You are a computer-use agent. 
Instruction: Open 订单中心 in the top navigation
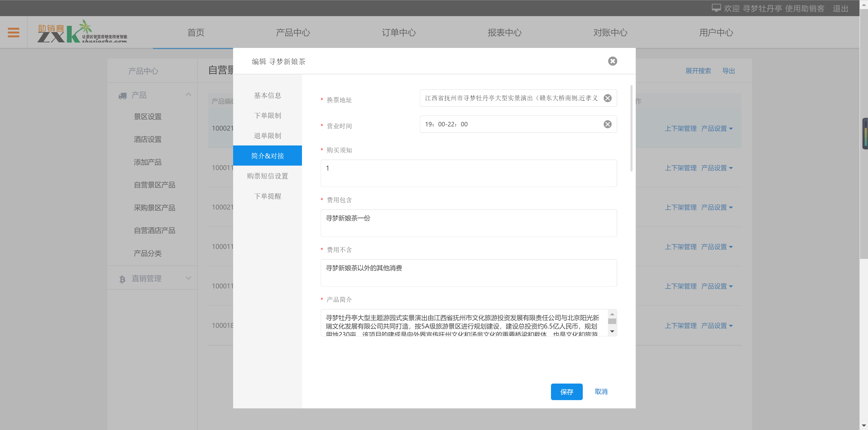(x=399, y=33)
